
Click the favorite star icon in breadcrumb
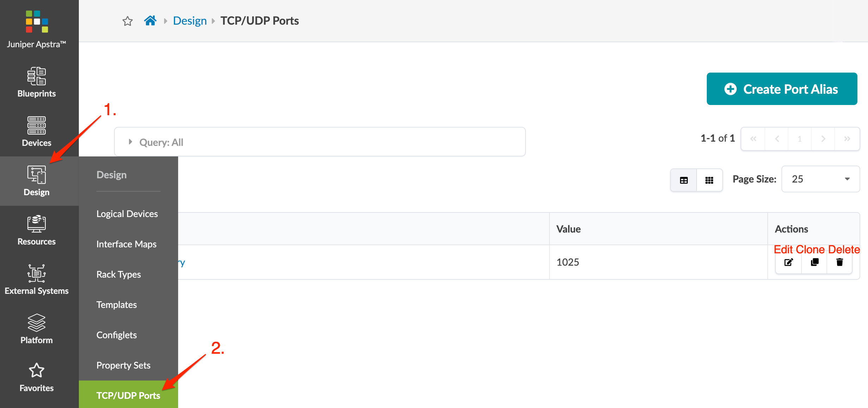coord(127,21)
